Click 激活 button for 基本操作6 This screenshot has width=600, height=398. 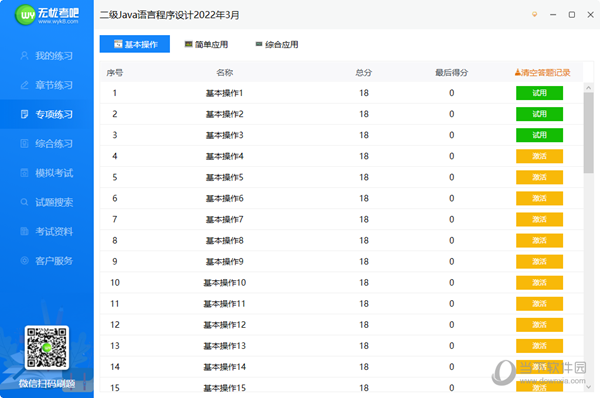tap(539, 198)
